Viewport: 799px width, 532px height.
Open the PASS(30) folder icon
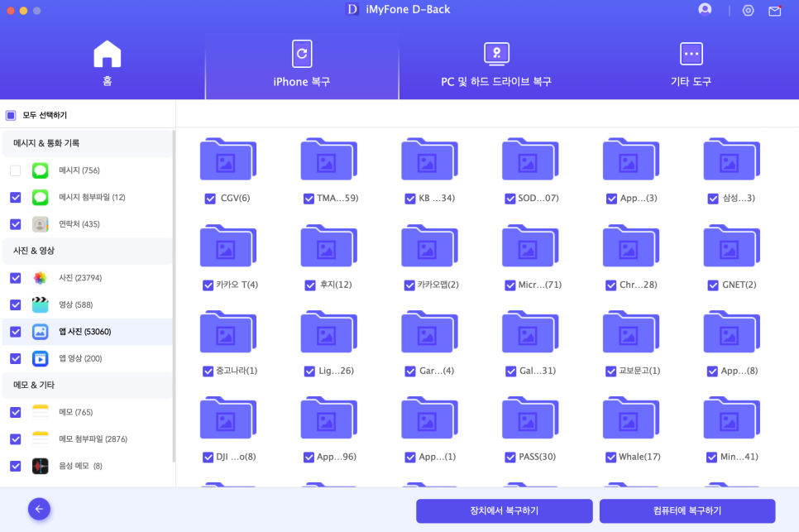530,418
